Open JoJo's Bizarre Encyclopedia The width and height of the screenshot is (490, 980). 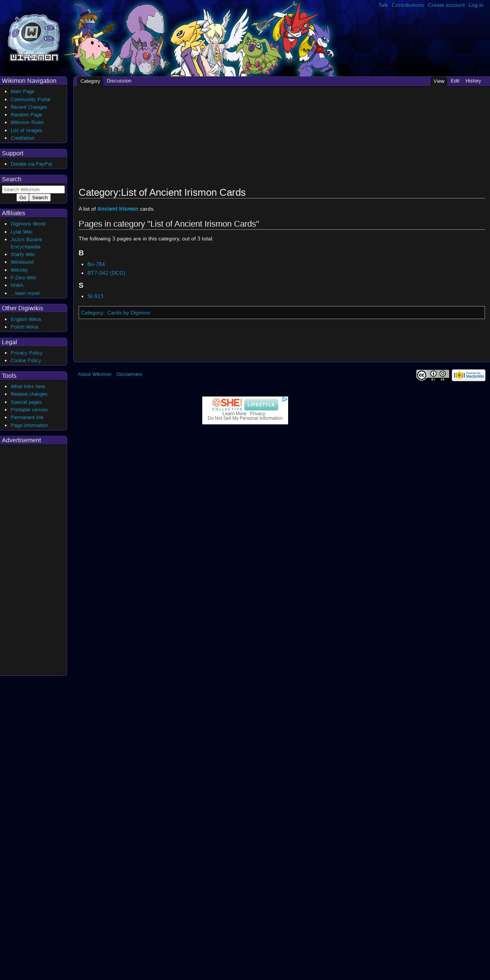[x=26, y=243]
